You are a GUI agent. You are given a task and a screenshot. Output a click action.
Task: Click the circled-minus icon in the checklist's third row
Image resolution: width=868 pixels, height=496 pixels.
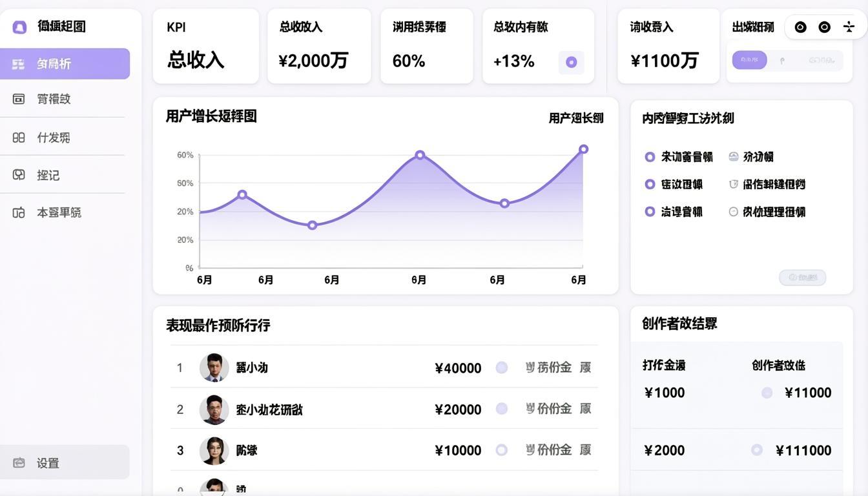(734, 211)
